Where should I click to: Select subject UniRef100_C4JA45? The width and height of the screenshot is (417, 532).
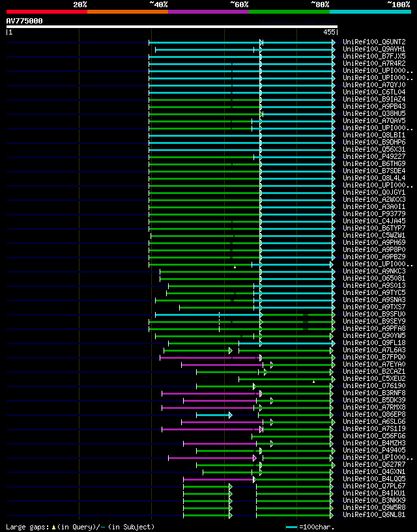tap(374, 221)
